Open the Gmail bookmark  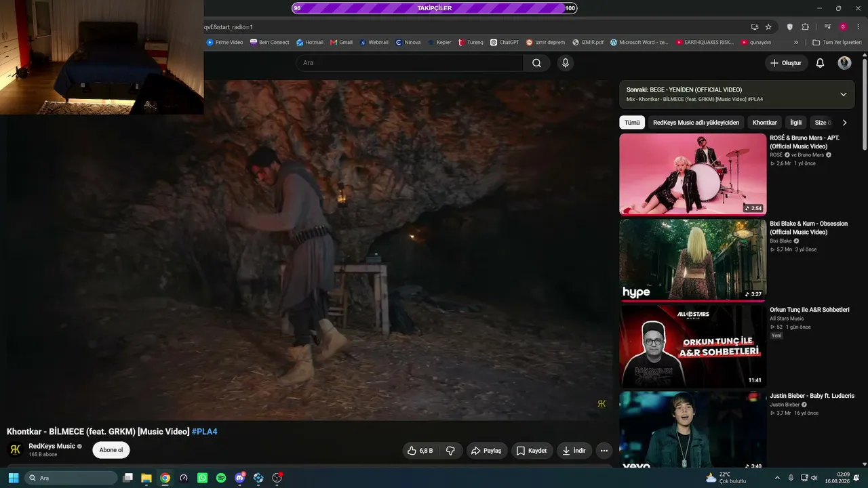coord(341,42)
